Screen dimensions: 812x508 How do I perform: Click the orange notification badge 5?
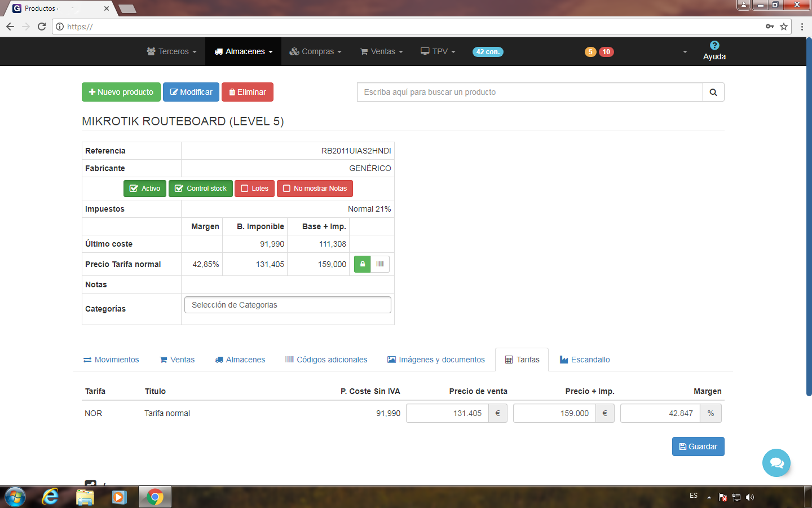click(590, 52)
